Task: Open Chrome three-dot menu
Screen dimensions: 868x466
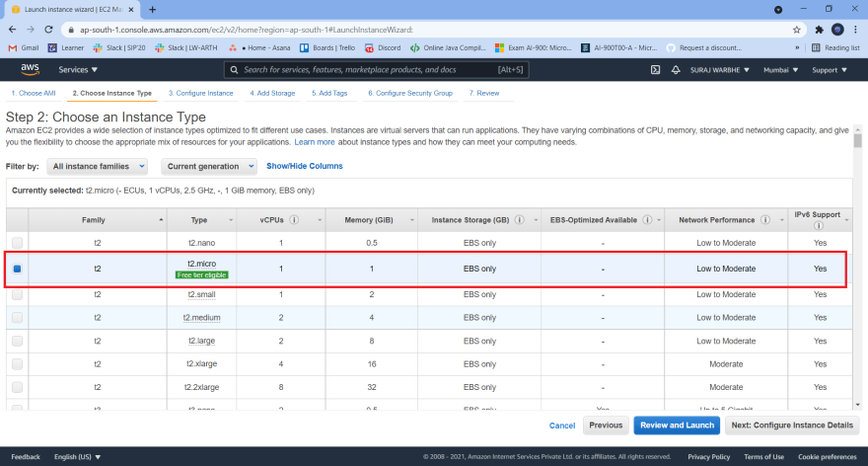Action: [x=856, y=30]
